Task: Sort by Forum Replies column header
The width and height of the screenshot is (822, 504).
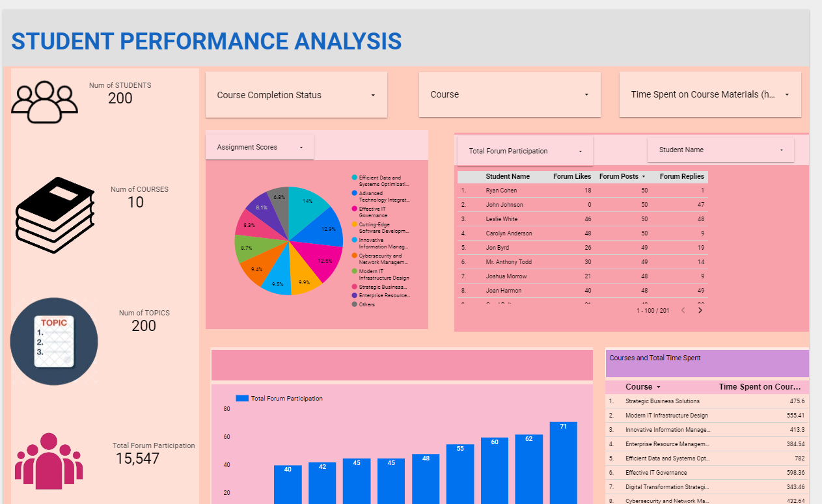Action: coord(682,176)
